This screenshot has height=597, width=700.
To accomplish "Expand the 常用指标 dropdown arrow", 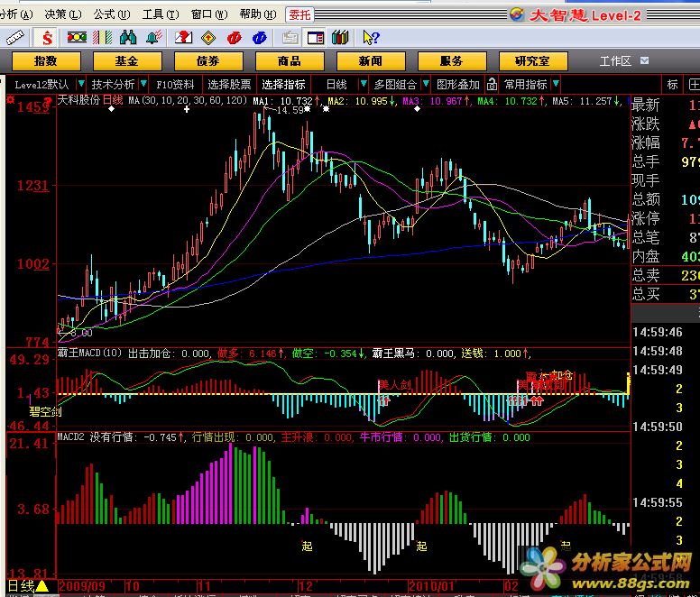I will (556, 84).
